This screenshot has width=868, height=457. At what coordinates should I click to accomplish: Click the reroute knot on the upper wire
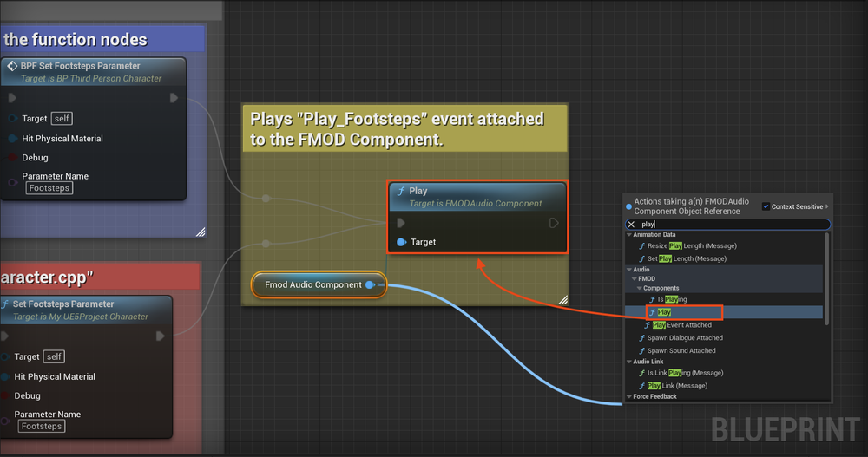coord(266,198)
